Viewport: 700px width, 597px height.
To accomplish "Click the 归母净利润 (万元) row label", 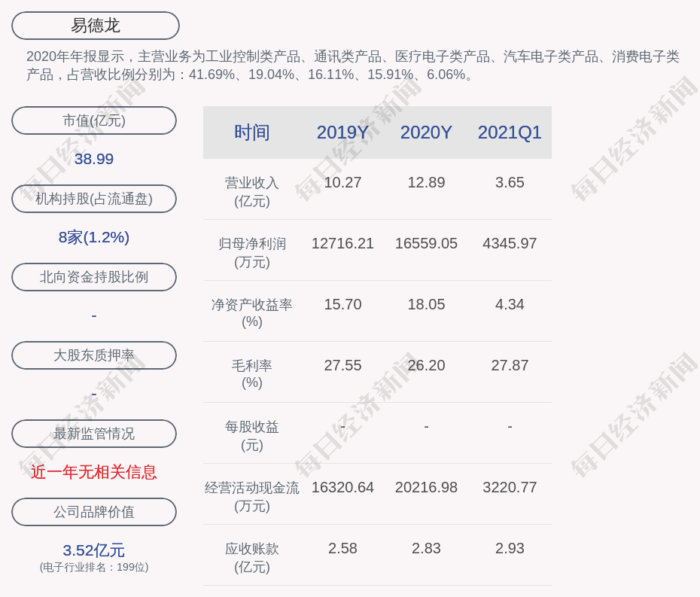I will pos(252,253).
